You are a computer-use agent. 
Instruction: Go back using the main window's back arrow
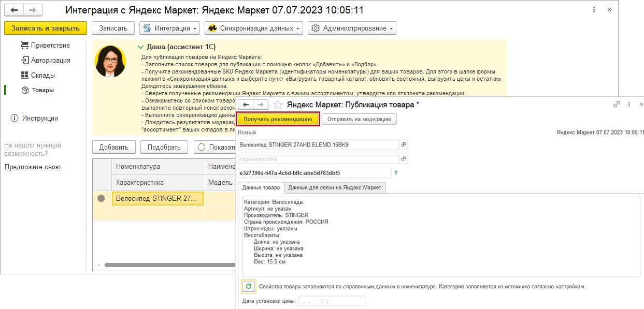point(14,10)
